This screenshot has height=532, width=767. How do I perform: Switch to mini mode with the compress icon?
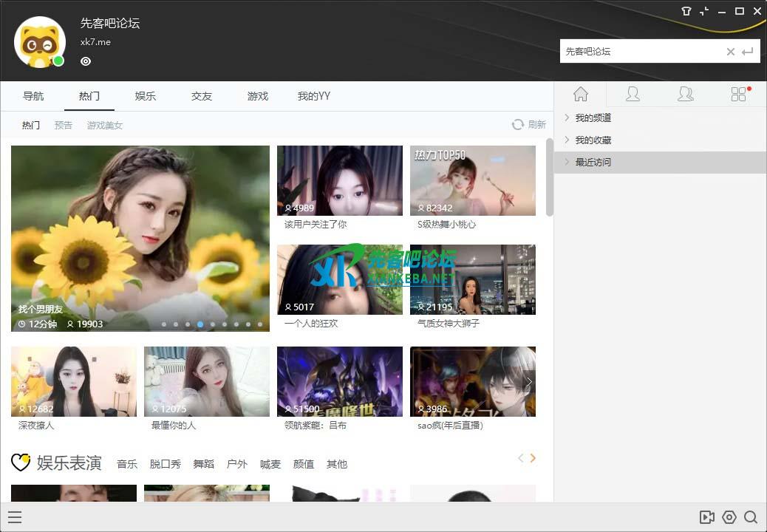point(704,11)
